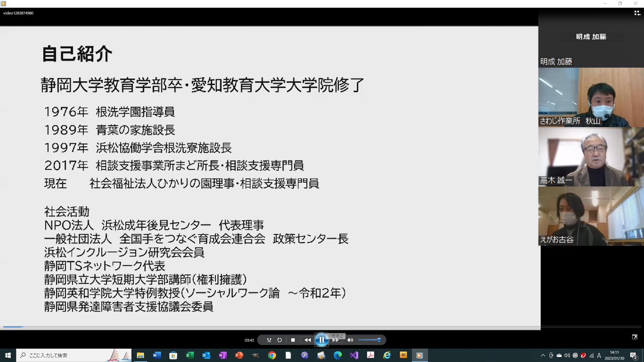Viewport: 644px width, 362px height.
Task: Toggle repeat mode in player controls
Action: (279, 340)
